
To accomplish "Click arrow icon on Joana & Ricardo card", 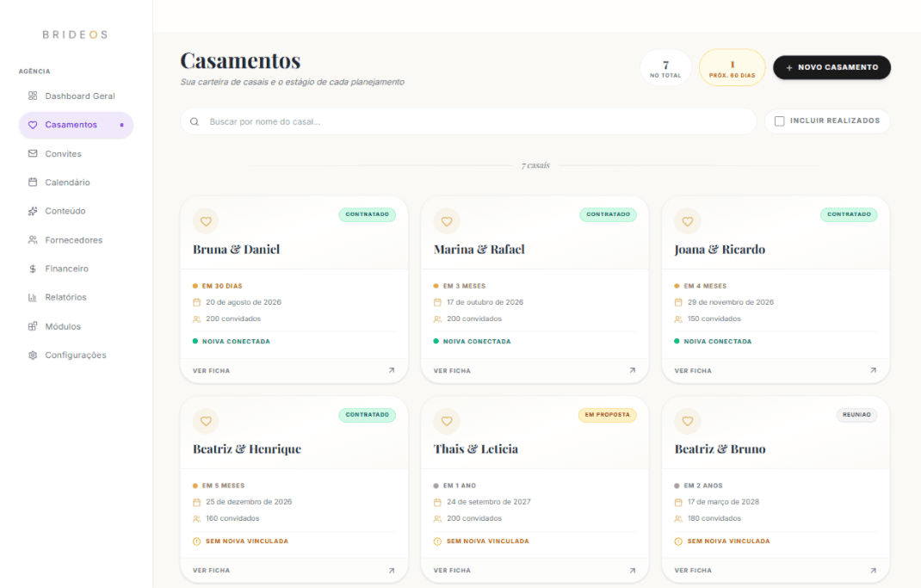I will click(x=873, y=370).
